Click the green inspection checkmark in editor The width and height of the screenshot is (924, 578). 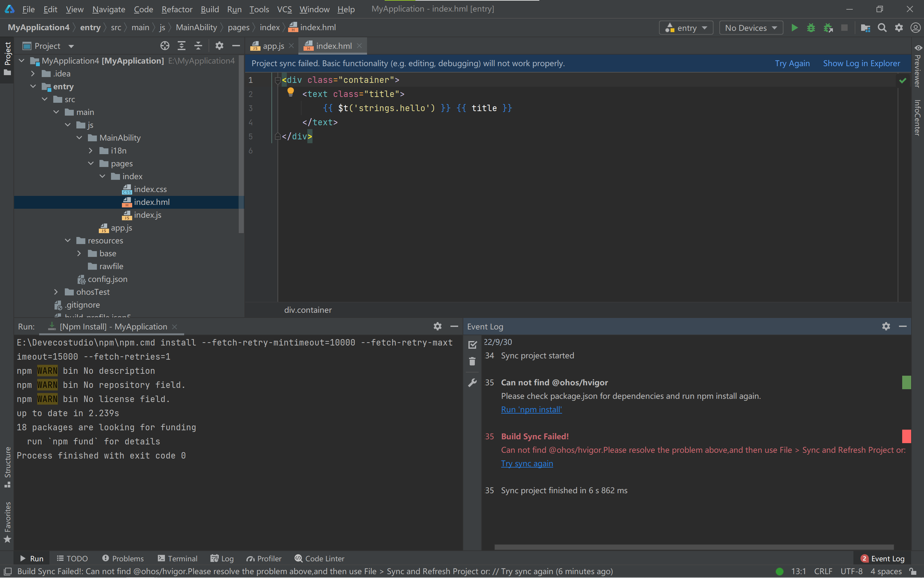point(903,81)
